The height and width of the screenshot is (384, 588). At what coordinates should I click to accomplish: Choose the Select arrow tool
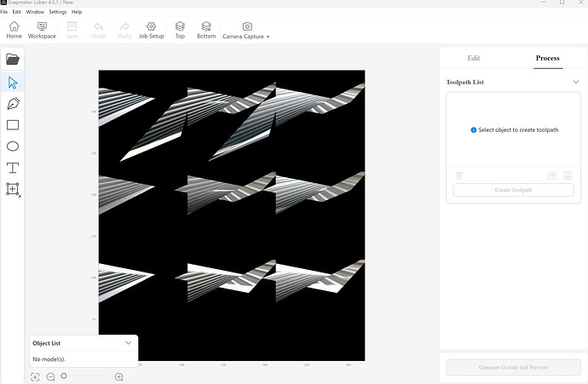(x=13, y=83)
